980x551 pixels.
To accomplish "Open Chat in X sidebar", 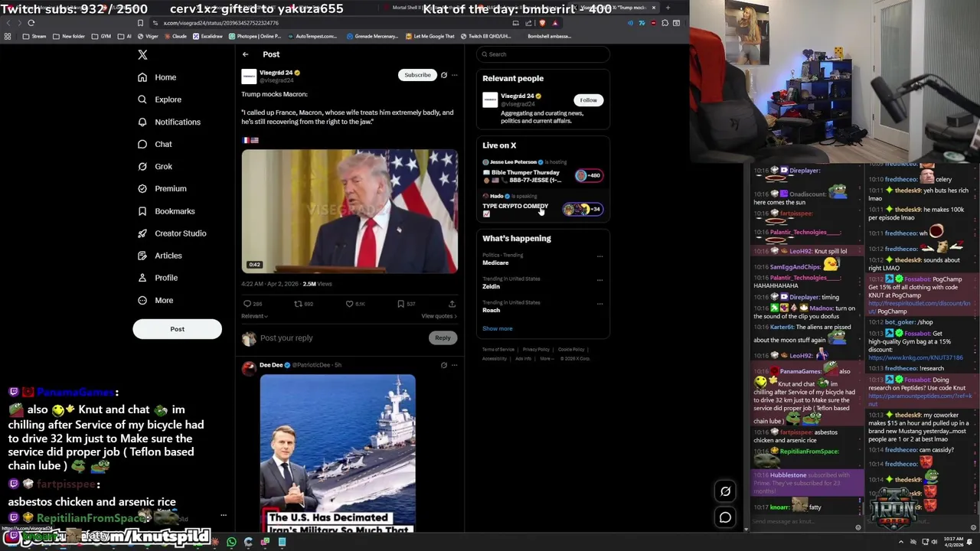I will coord(155,144).
